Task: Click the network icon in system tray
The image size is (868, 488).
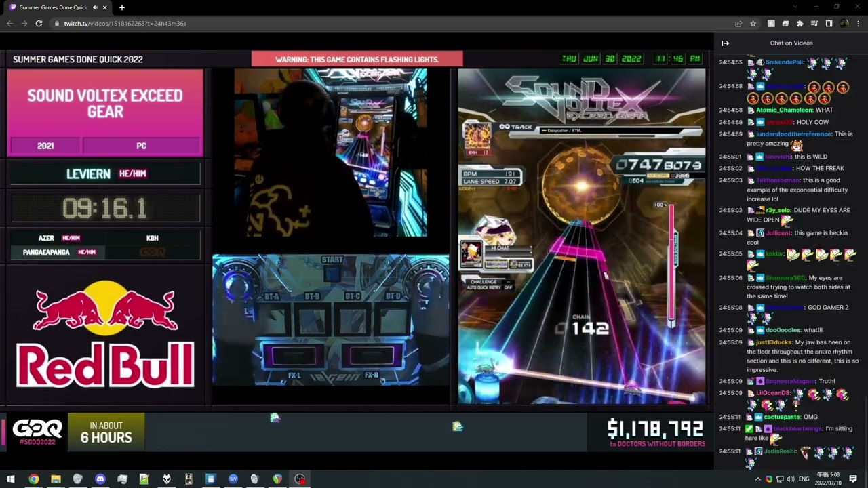Action: [x=780, y=479]
